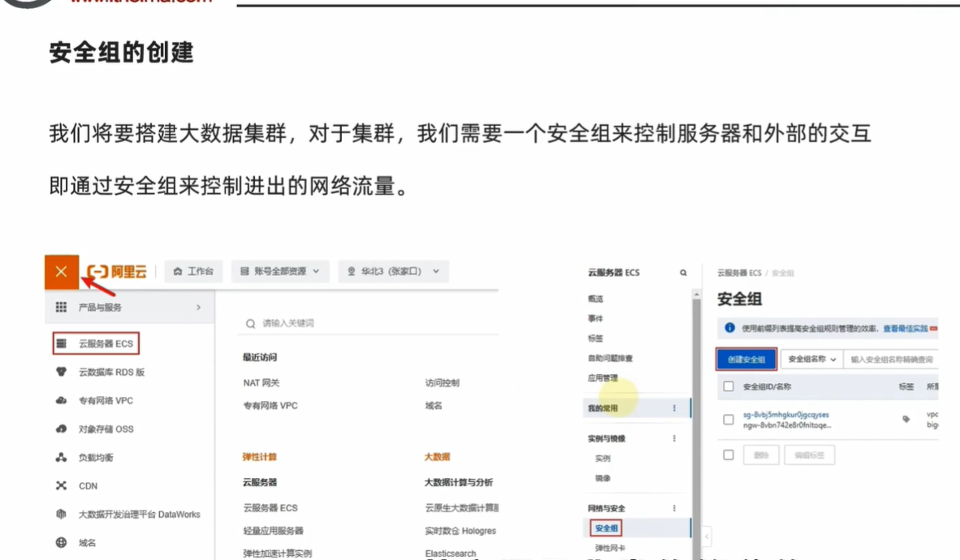Close the menu with the orange X icon
Screen dimensions: 960x560
click(61, 272)
